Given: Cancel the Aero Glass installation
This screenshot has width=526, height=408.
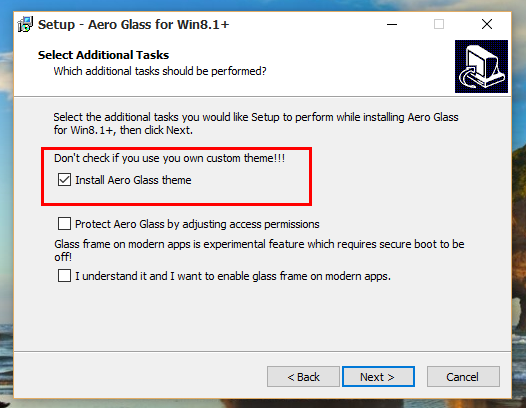Looking at the screenshot, I should (463, 376).
